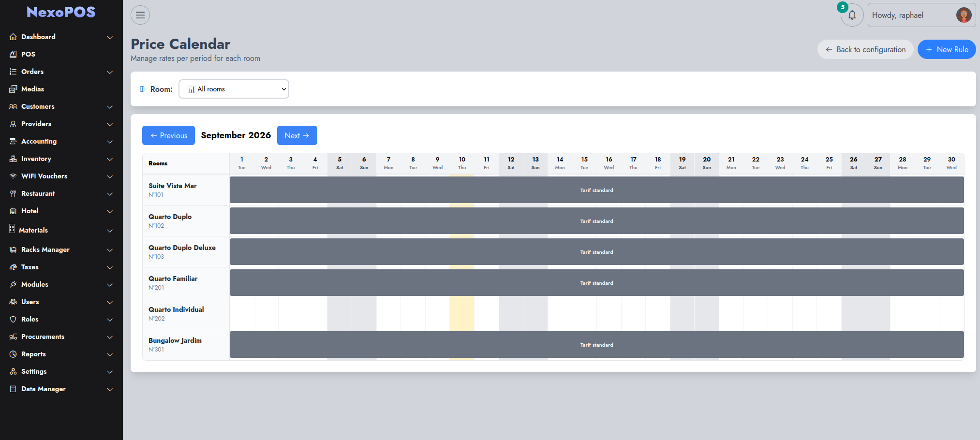Expand the Settings menu chevron
Image resolution: width=980 pixels, height=440 pixels.
tap(110, 372)
